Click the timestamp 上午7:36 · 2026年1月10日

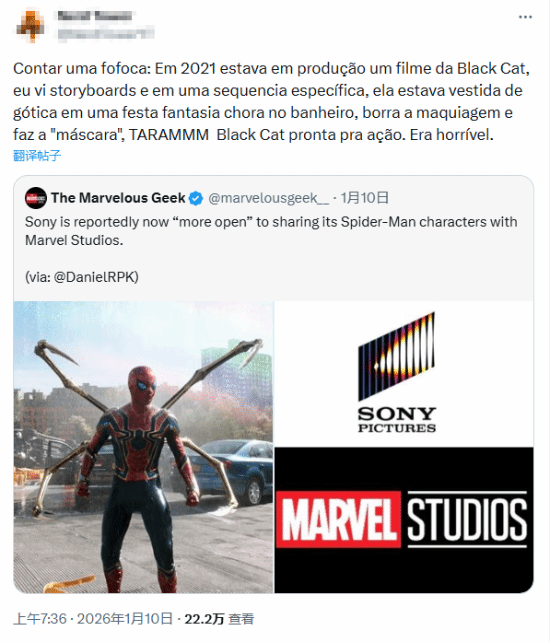pos(93,619)
